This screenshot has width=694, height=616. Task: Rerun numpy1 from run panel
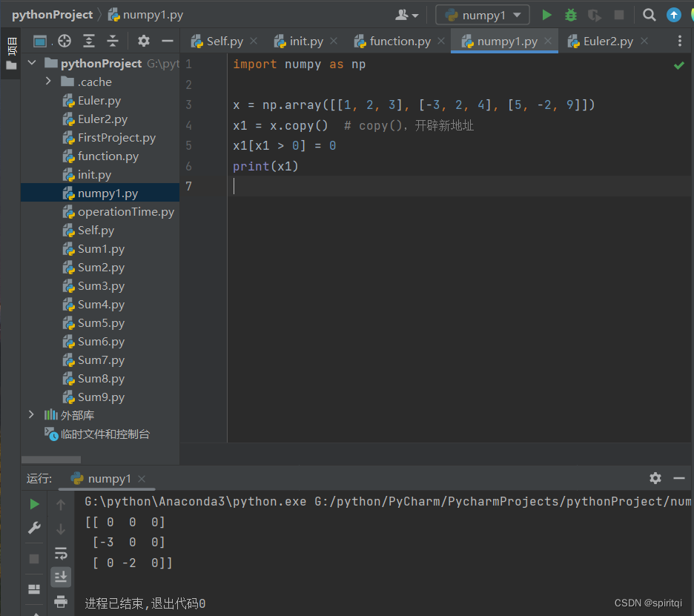click(x=34, y=504)
